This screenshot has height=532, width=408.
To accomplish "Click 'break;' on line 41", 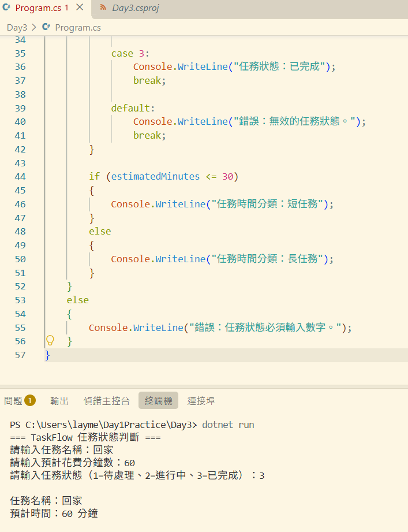I will point(149,135).
